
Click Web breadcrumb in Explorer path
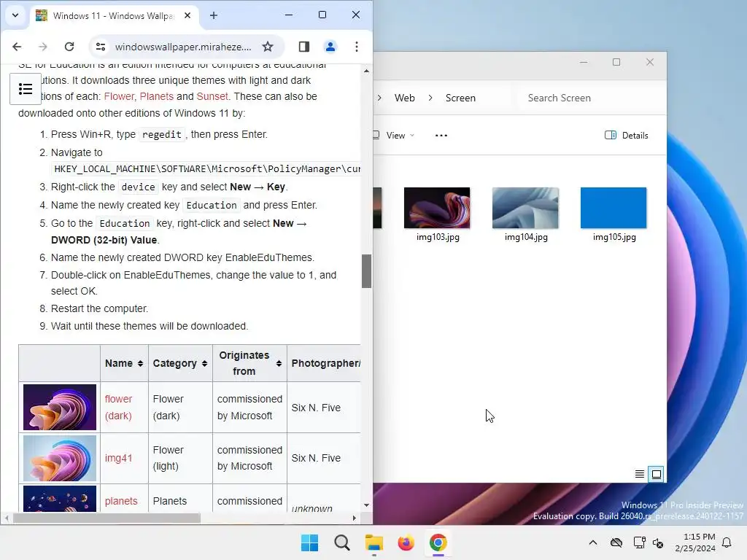pos(404,98)
